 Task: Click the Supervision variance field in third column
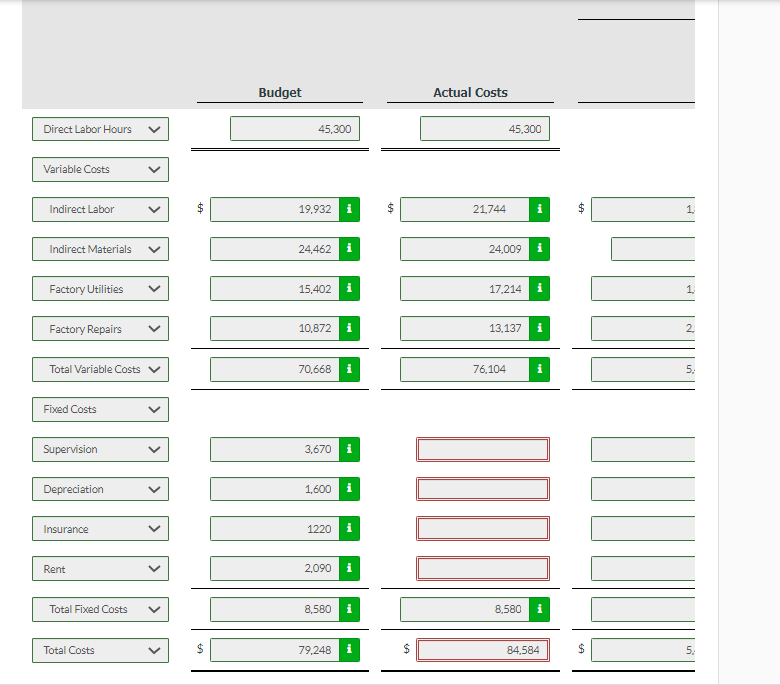point(643,449)
